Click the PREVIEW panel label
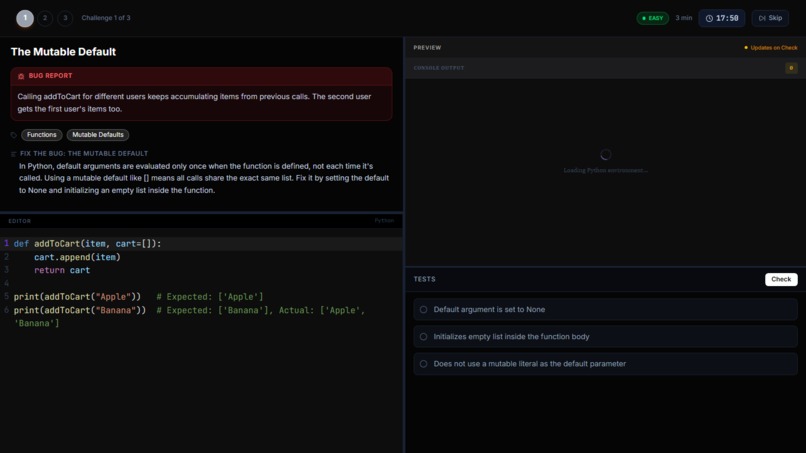This screenshot has height=453, width=806. 427,48
